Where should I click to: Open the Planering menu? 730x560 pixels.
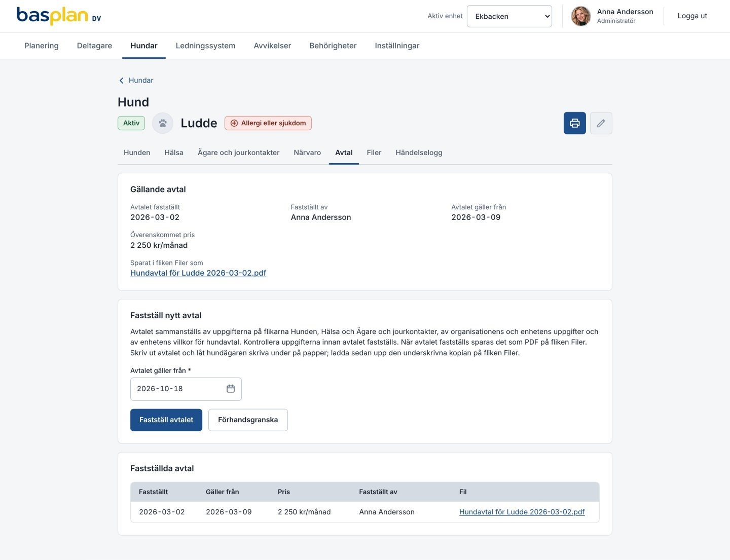click(42, 46)
